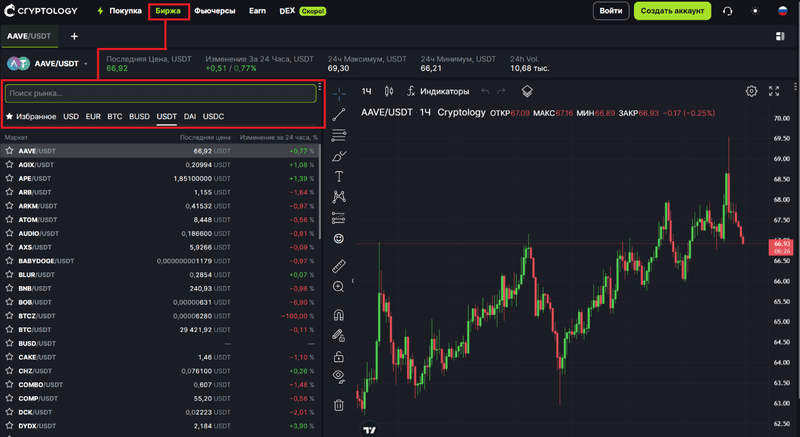Favorite the BTC/USDT star

(x=9, y=329)
